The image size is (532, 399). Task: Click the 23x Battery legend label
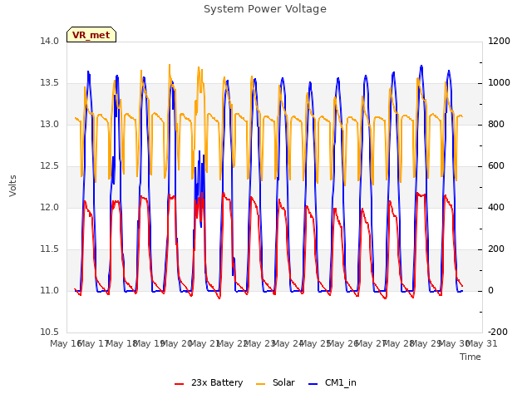coord(217,382)
